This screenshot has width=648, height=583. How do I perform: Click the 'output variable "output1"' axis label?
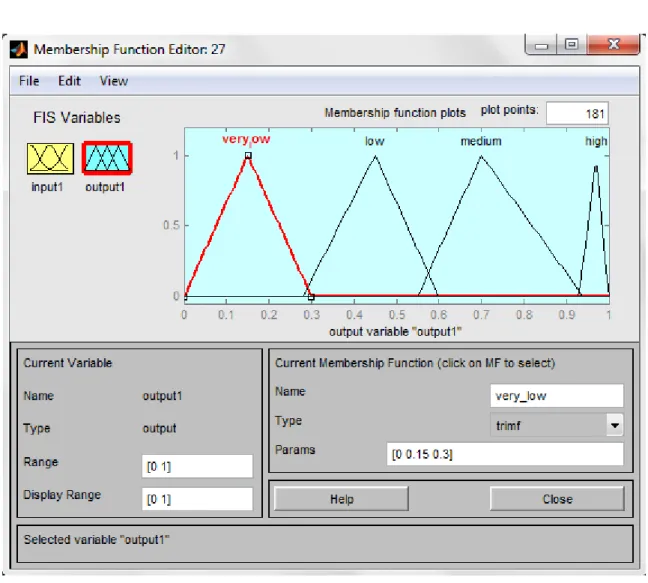395,332
